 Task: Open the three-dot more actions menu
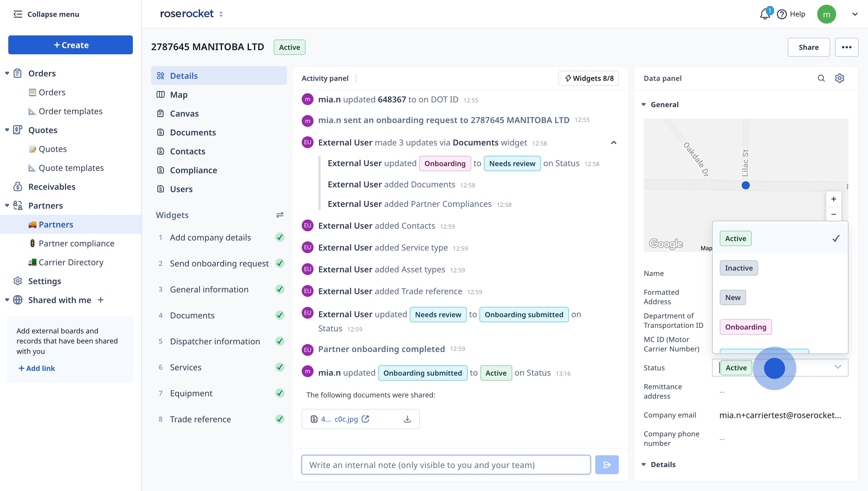pyautogui.click(x=846, y=47)
